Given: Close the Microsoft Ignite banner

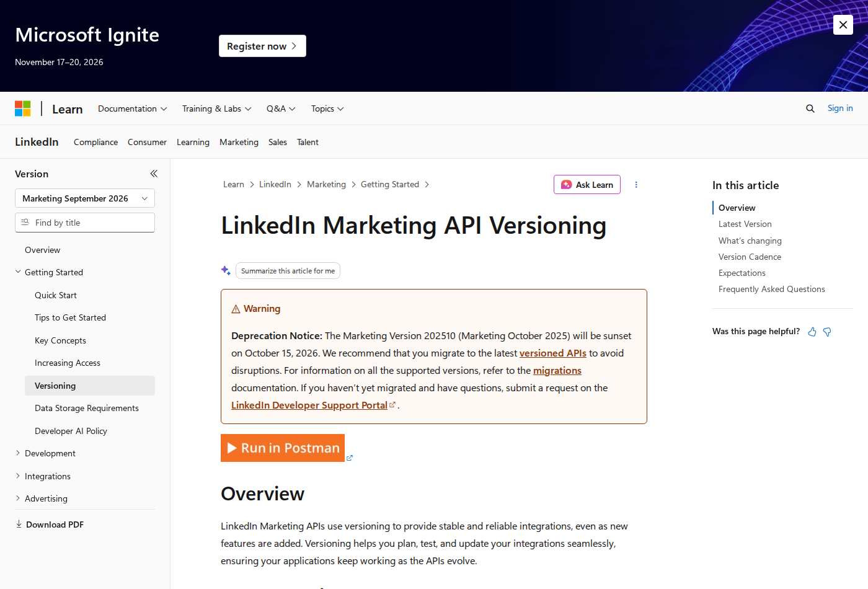Looking at the screenshot, I should pyautogui.click(x=843, y=25).
